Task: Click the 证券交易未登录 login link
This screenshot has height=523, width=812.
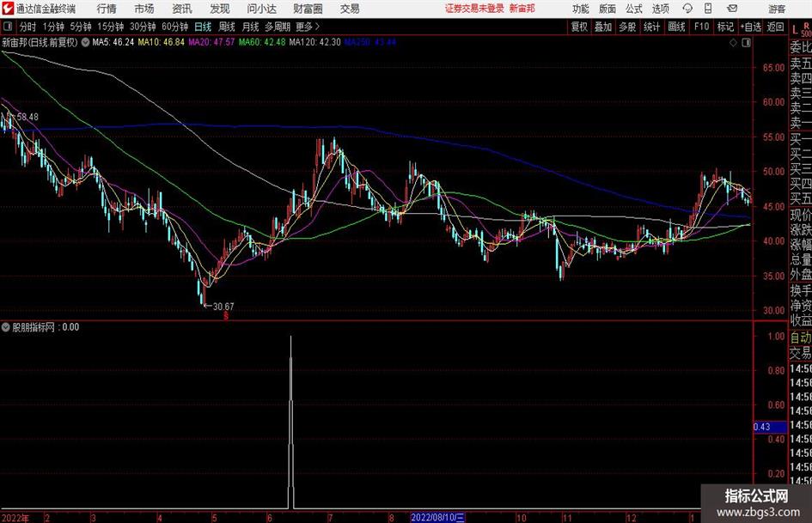Action: (474, 9)
